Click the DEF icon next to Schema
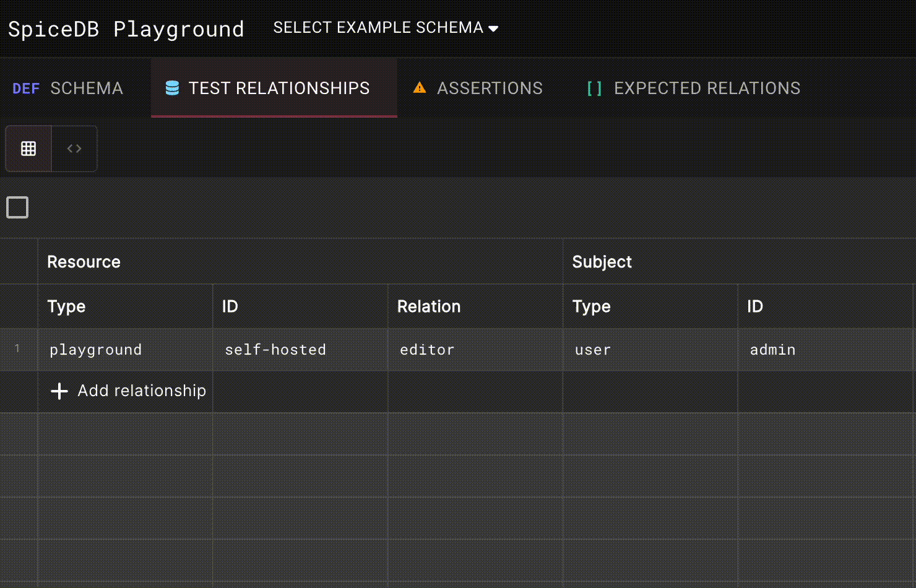 (x=26, y=88)
